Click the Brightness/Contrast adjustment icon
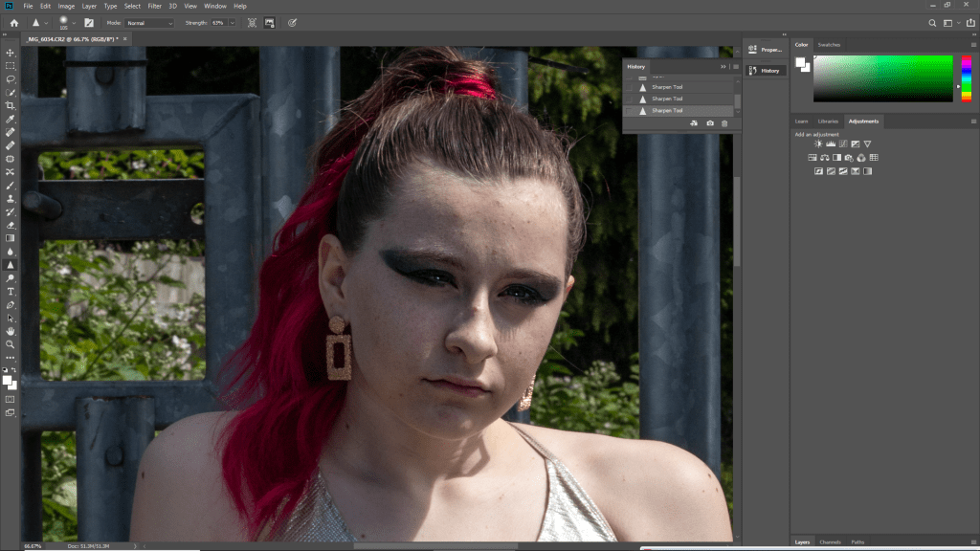 point(818,143)
